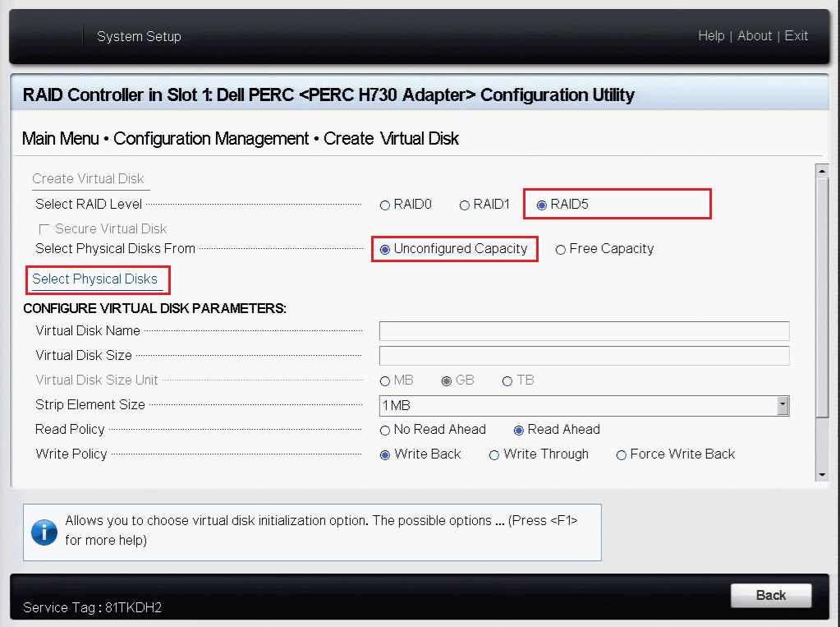Open the Help menu item
Screen dimensions: 840x627
pos(711,36)
